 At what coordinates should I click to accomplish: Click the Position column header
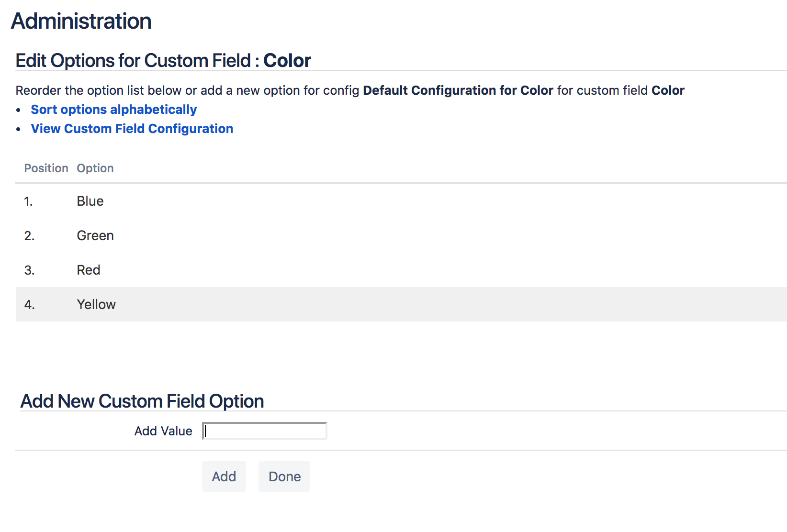[46, 168]
